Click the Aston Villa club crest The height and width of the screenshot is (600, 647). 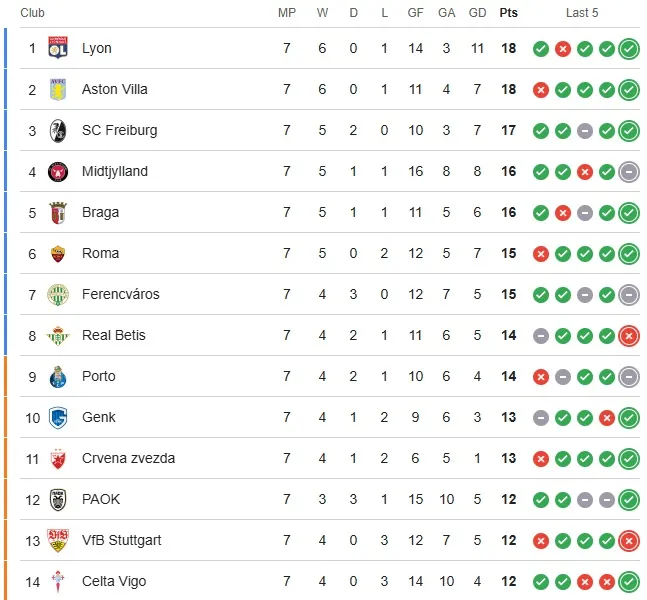point(57,89)
